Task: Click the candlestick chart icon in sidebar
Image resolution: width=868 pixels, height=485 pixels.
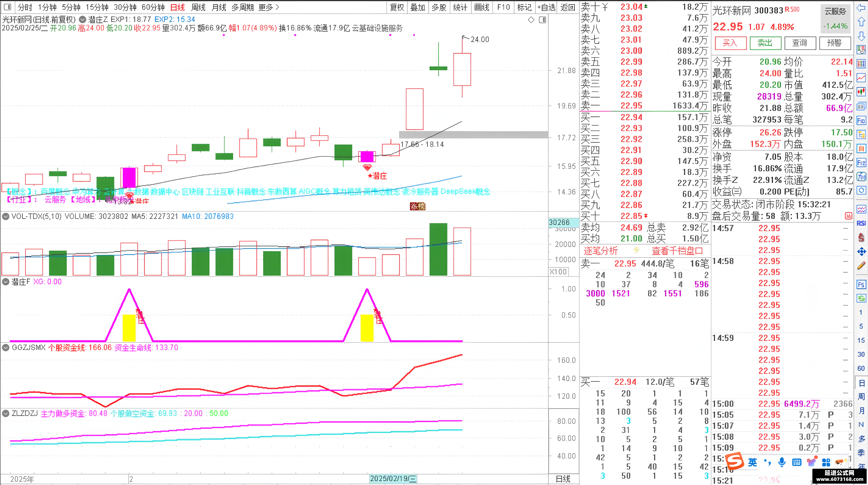Action: (861, 92)
